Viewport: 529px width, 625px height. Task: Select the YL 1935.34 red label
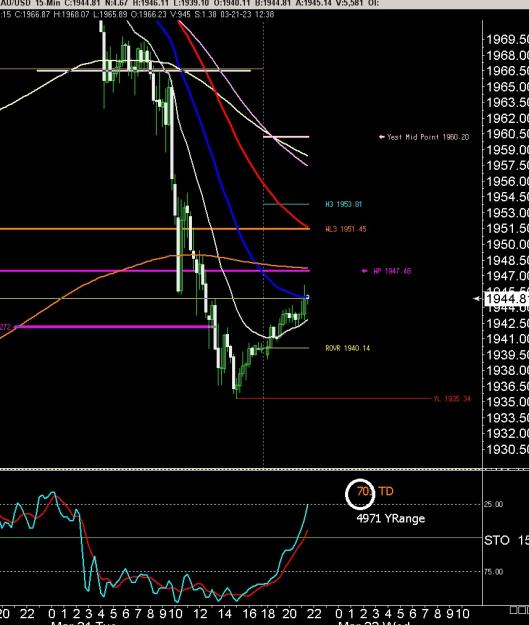click(x=452, y=399)
